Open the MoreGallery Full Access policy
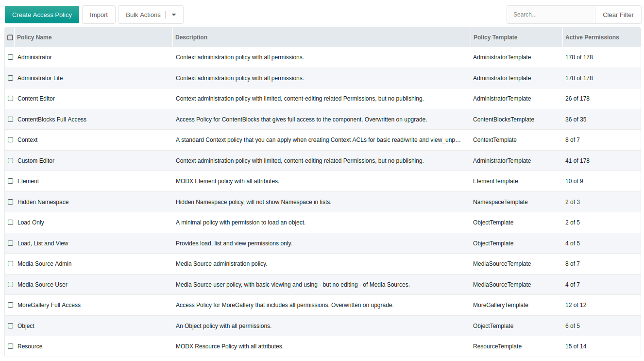Viewport: 644px width, 361px height. [49, 305]
